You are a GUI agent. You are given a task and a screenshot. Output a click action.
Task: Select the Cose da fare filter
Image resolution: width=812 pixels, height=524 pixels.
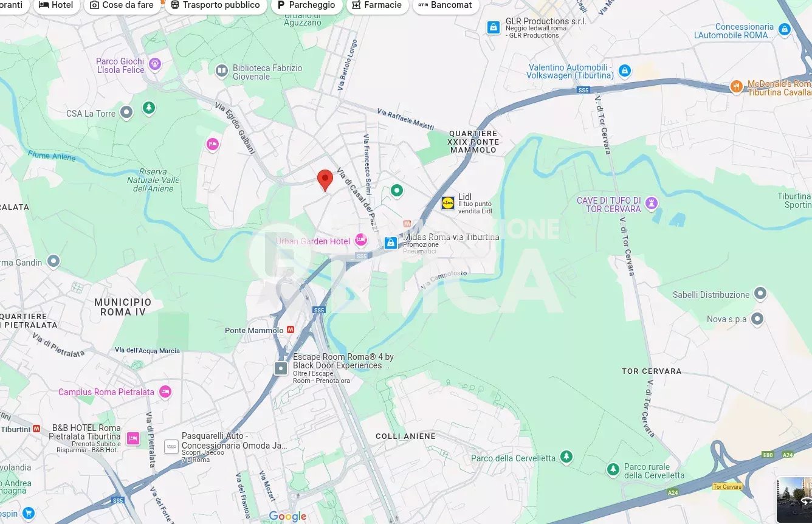pyautogui.click(x=122, y=5)
